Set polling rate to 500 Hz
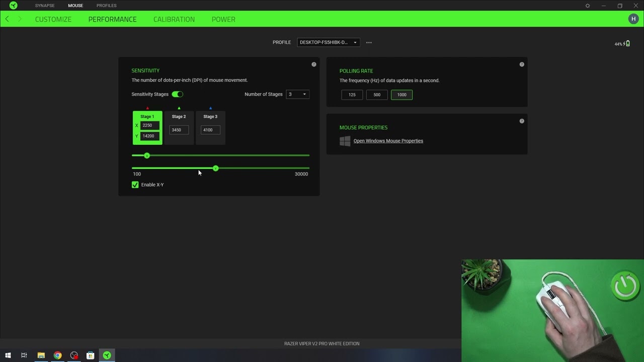The width and height of the screenshot is (644, 362). 377,95
